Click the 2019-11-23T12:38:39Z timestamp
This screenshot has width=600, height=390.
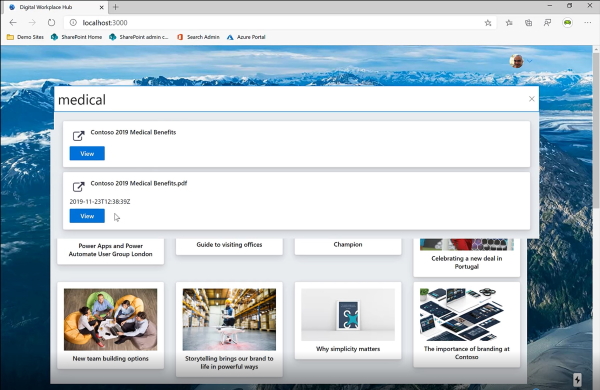tap(100, 202)
